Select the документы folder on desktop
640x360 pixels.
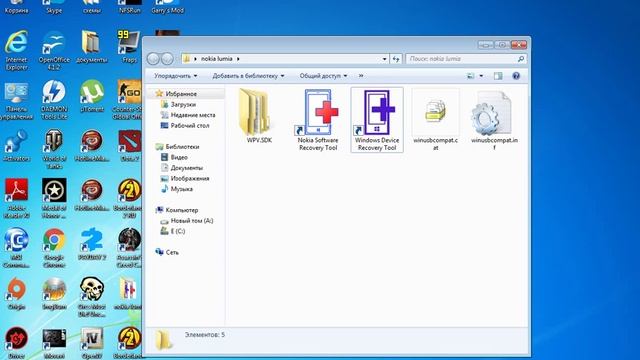pyautogui.click(x=91, y=47)
